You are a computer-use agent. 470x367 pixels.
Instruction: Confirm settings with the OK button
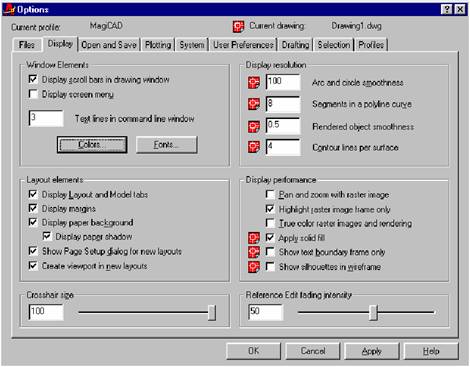(253, 351)
